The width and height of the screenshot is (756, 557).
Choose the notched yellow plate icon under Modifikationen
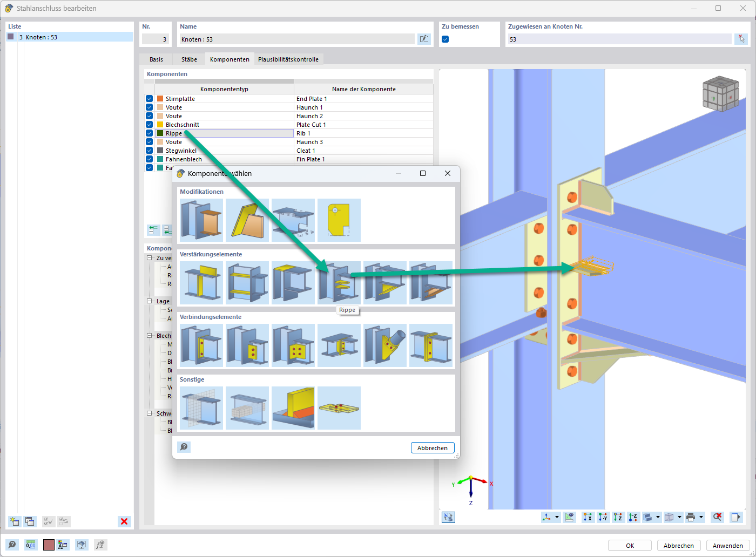[x=339, y=220]
